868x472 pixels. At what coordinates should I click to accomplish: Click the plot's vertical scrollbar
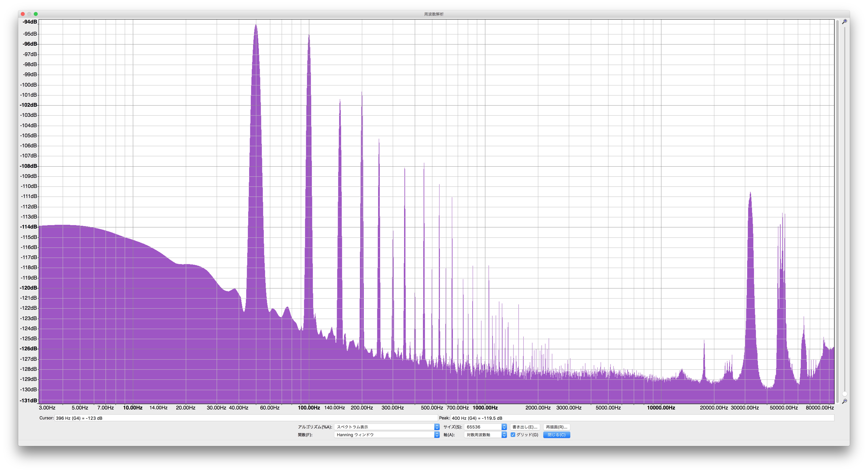[x=837, y=211]
